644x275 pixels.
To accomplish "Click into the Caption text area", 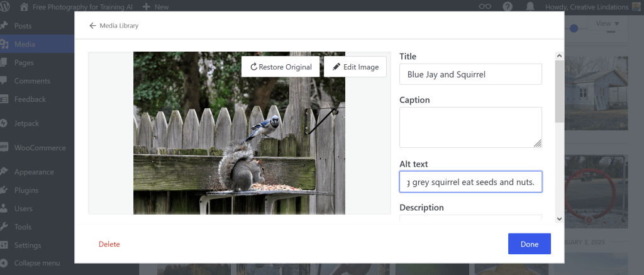I will click(x=470, y=127).
